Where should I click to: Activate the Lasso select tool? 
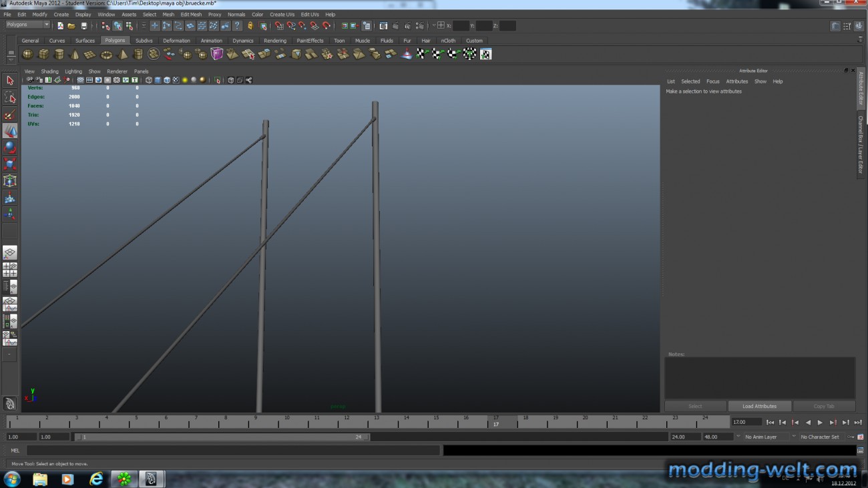(x=10, y=97)
